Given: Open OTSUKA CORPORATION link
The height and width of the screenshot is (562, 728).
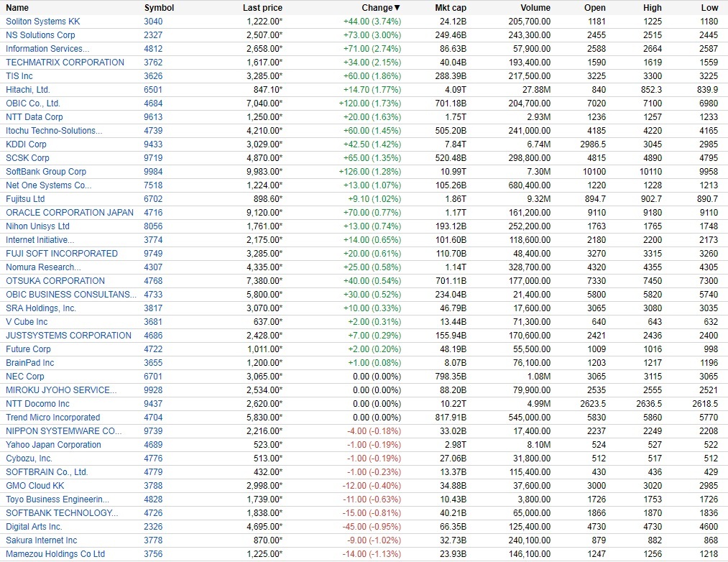Looking at the screenshot, I should pos(55,281).
